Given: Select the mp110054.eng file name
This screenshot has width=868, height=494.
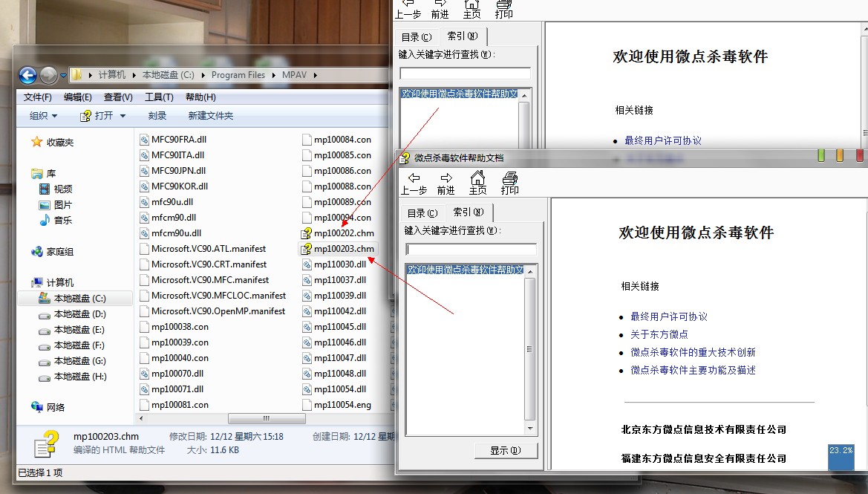Looking at the screenshot, I should [342, 405].
